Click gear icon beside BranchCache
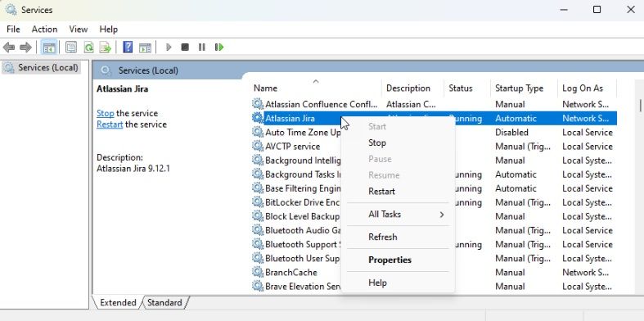The width and height of the screenshot is (644, 321). point(258,272)
